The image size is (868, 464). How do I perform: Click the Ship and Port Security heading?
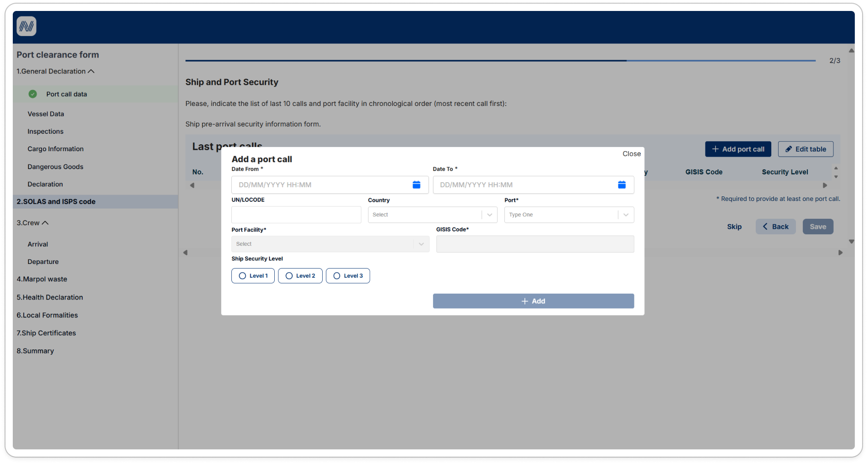pos(232,82)
